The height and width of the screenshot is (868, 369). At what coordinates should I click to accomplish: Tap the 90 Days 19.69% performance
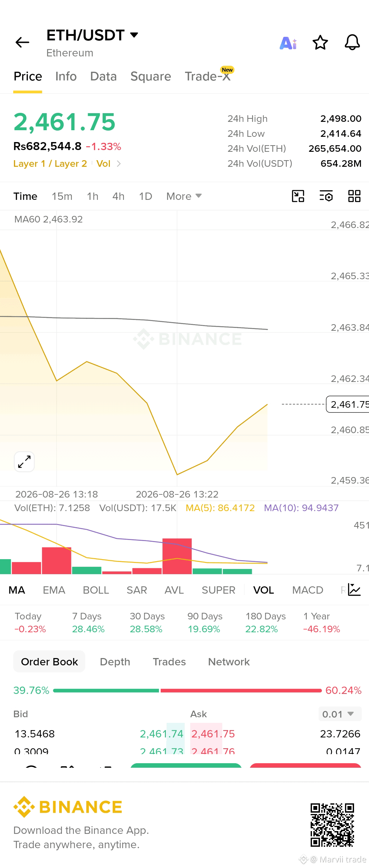point(204,623)
